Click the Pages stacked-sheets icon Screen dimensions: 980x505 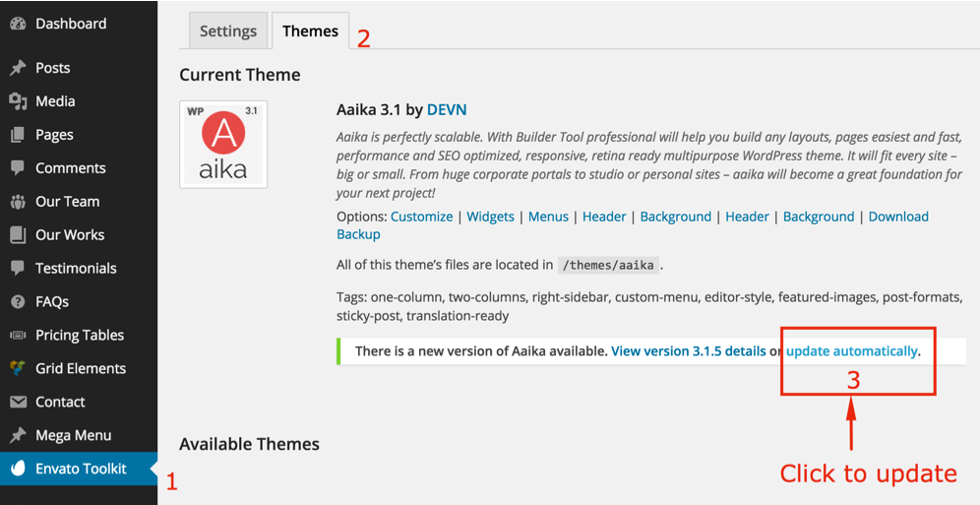point(18,135)
